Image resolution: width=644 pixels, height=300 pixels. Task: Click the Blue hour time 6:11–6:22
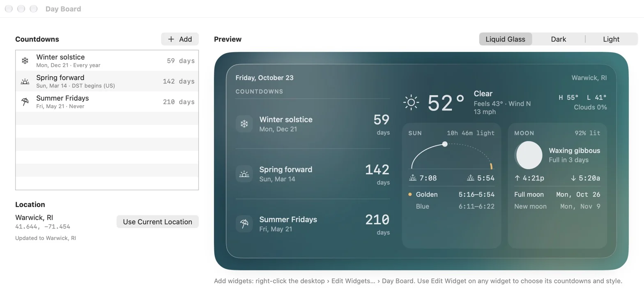point(476,206)
